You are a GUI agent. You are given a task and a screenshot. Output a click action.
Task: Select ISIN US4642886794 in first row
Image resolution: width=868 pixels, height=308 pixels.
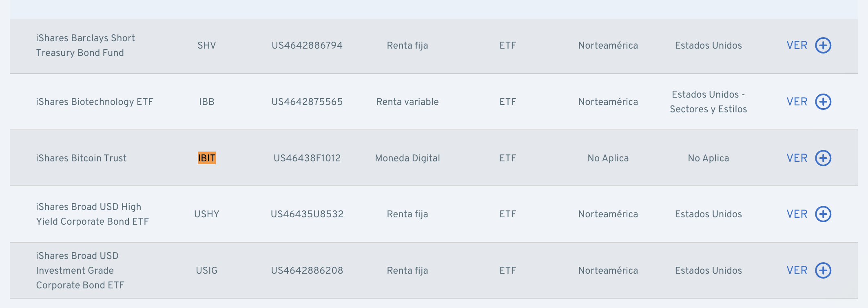tap(307, 45)
